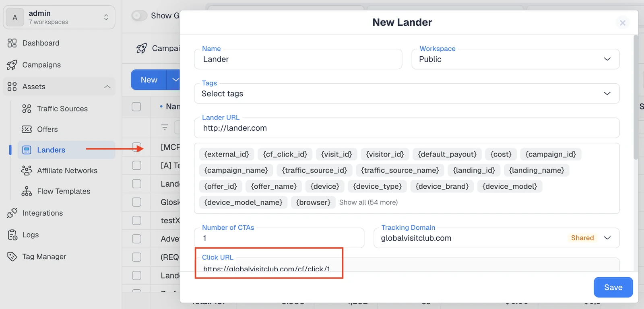Screen dimensions: 644x309
Task: Focus the Name field containing Lander
Action: pyautogui.click(x=298, y=59)
